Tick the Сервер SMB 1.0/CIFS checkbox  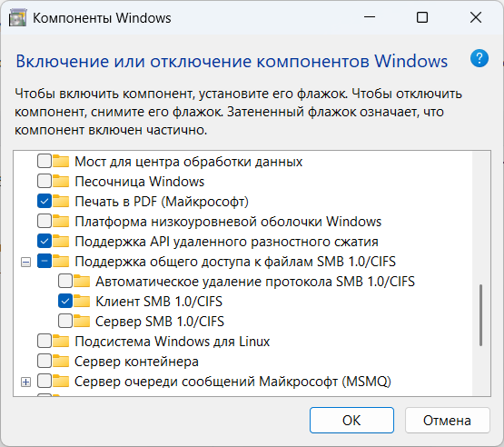[x=65, y=322]
